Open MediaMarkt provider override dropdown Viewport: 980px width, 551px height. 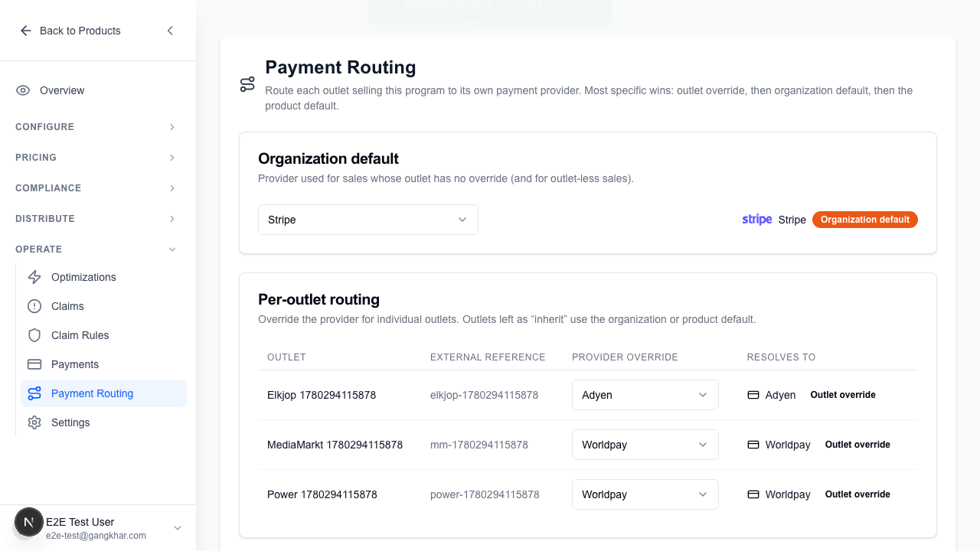[645, 445]
